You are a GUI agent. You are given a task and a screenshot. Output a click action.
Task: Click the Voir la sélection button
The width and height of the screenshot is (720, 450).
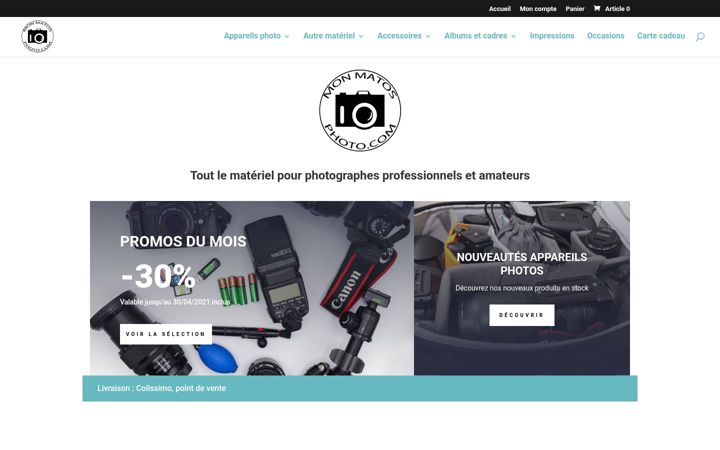coord(166,334)
